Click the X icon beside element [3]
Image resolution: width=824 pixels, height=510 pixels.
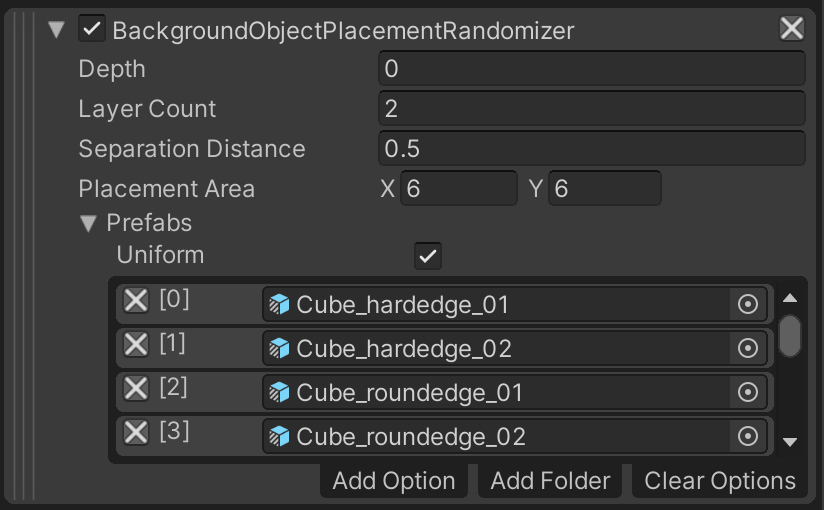pos(135,432)
